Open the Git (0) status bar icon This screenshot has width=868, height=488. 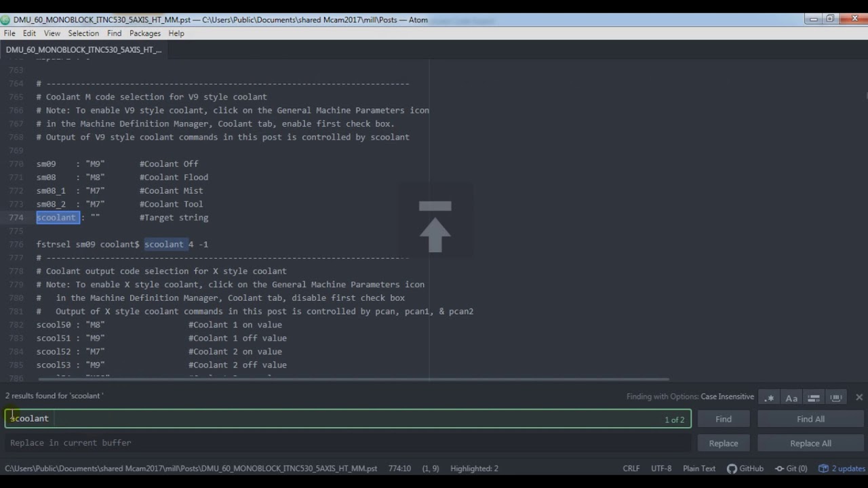pyautogui.click(x=791, y=468)
